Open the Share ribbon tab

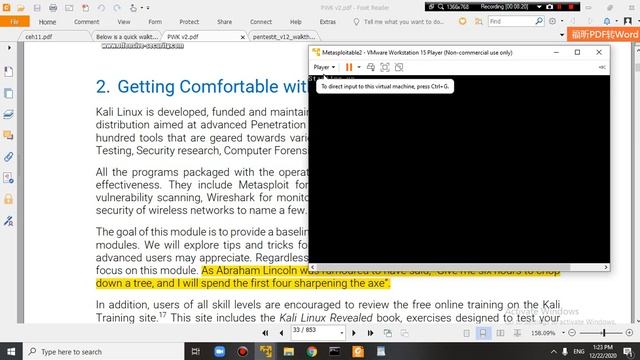(x=224, y=22)
